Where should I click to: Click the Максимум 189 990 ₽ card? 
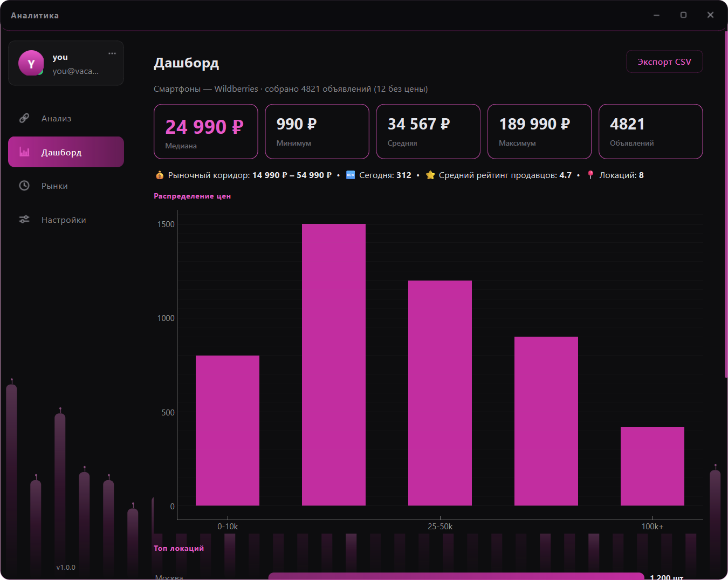click(539, 132)
